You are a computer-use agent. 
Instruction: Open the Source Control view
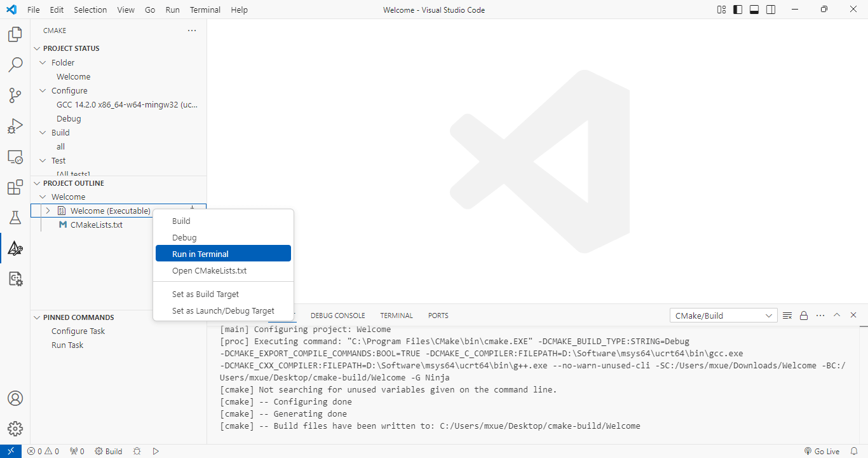[x=15, y=95]
